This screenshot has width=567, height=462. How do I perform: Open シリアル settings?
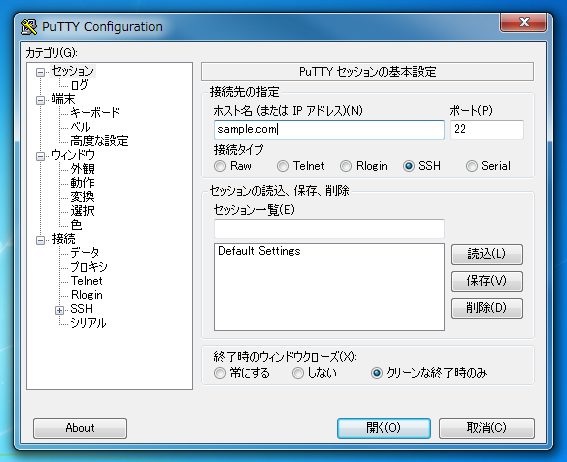coord(88,323)
